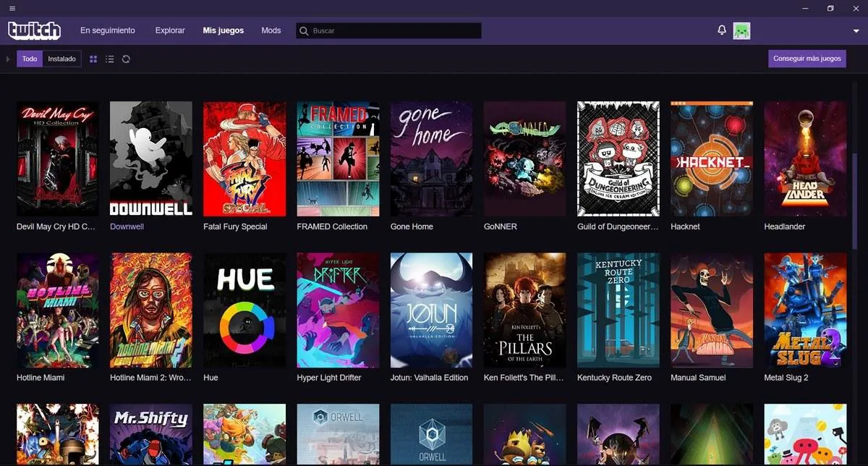Screen dimensions: 868x466
Task: Select the Mis juegos tab
Action: pos(224,30)
